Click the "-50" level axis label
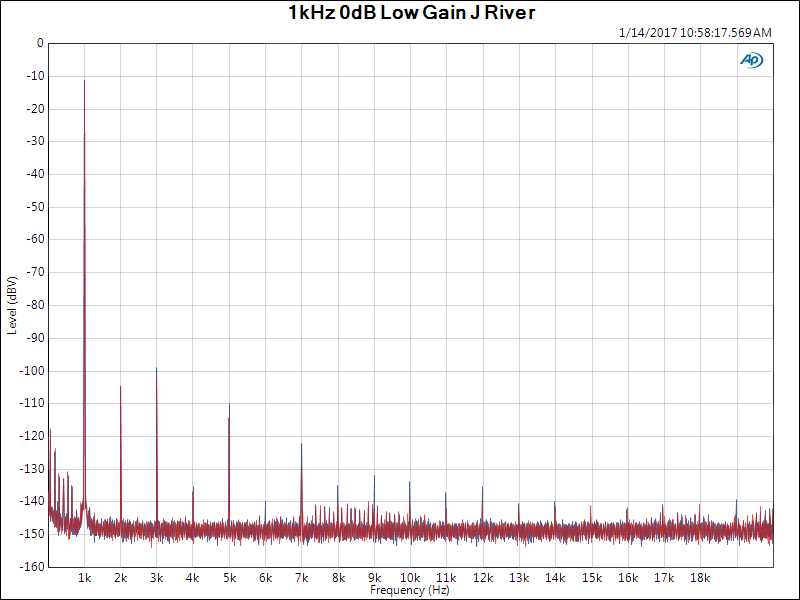The height and width of the screenshot is (600, 800). 35,207
